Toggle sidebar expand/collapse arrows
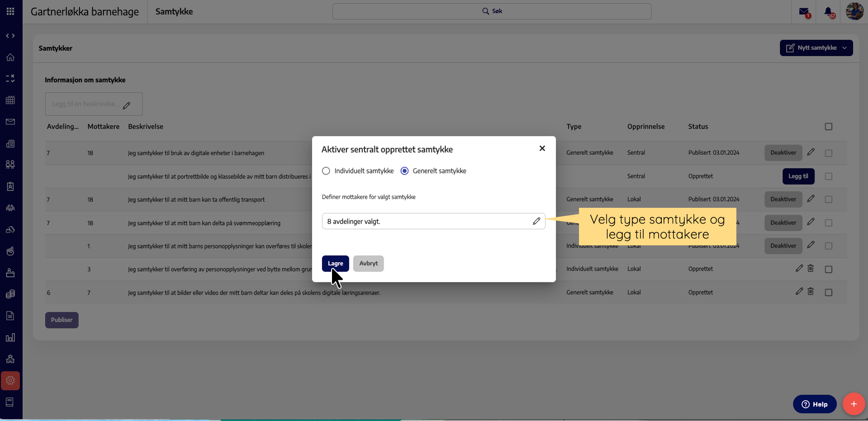 click(x=10, y=36)
